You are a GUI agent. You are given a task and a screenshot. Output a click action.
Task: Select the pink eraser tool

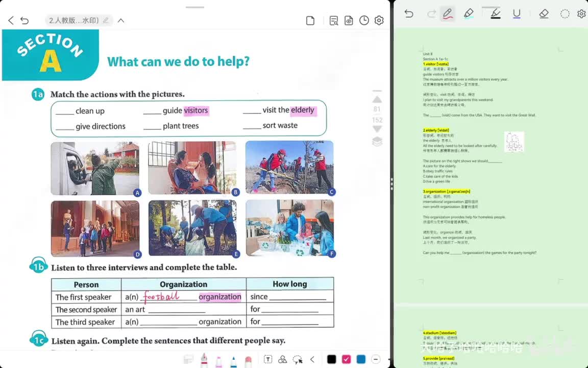pos(248,360)
